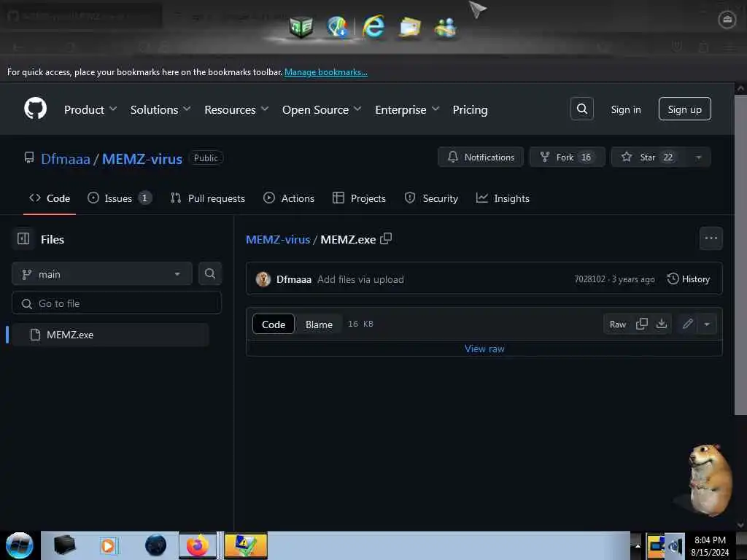Switch to the Code repository tab
This screenshot has width=747, height=560.
50,198
